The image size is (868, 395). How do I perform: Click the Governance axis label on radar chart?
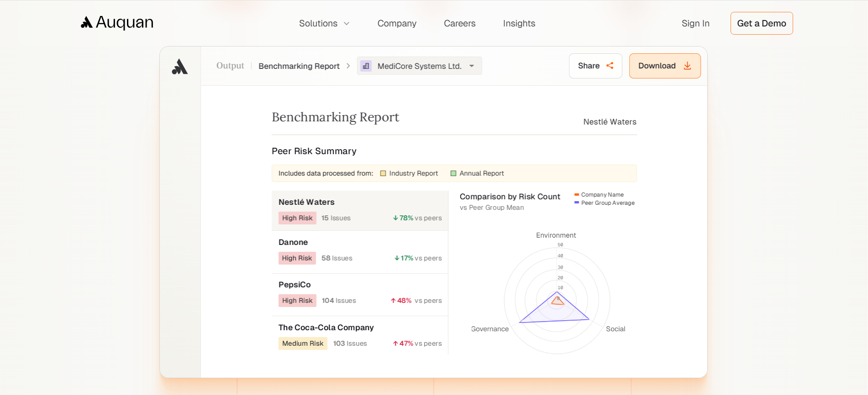pos(490,329)
